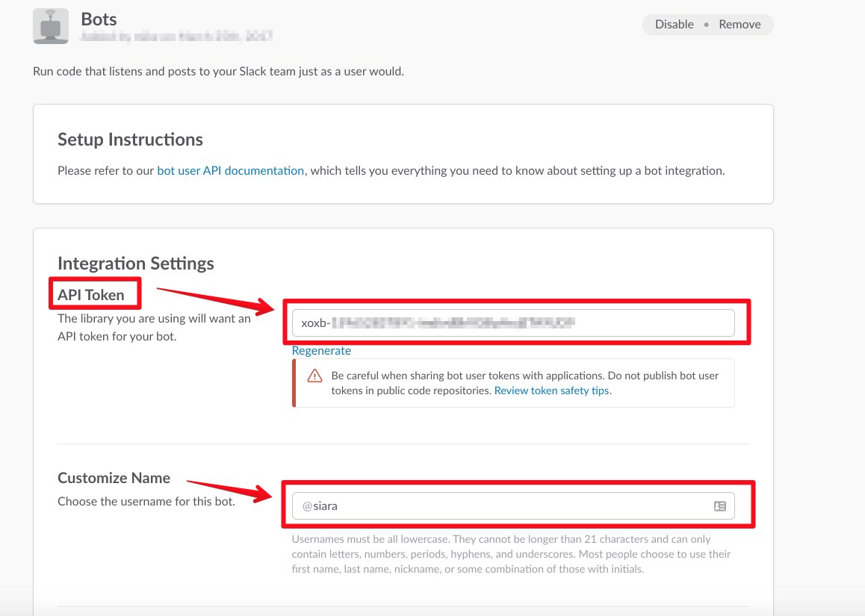The height and width of the screenshot is (616, 865).
Task: Click the @siara username input field
Action: (x=513, y=506)
